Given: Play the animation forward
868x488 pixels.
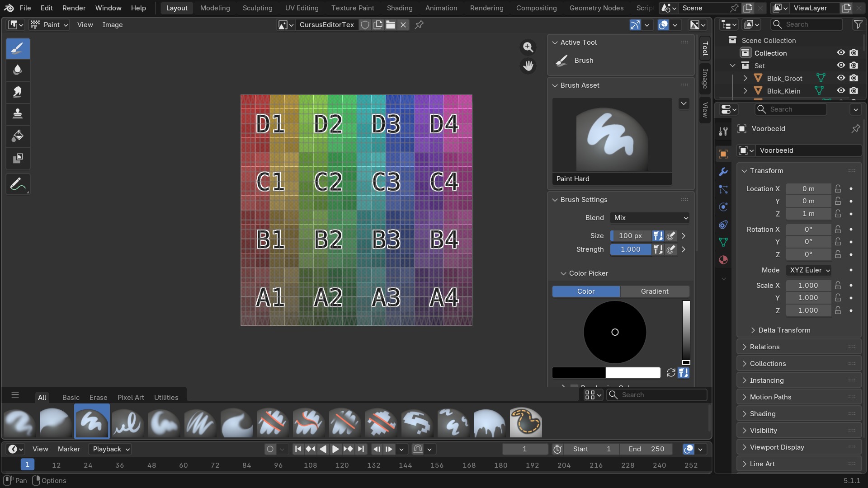Looking at the screenshot, I should click(335, 449).
